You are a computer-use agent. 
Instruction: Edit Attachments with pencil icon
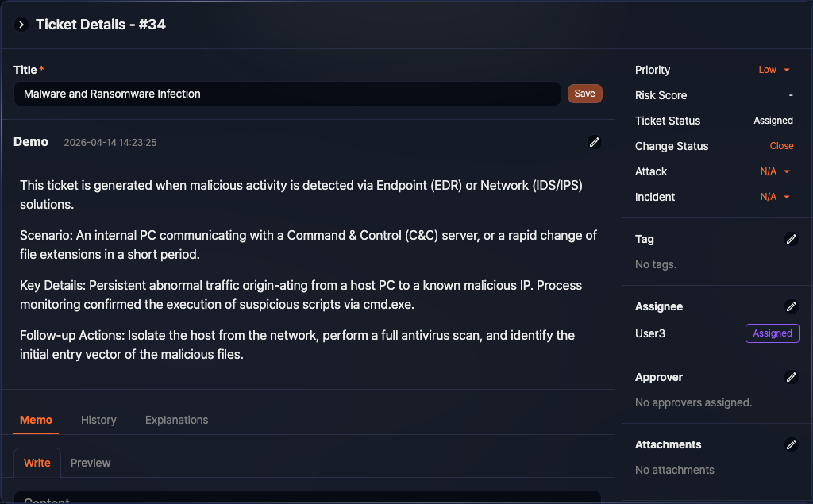[x=791, y=444]
